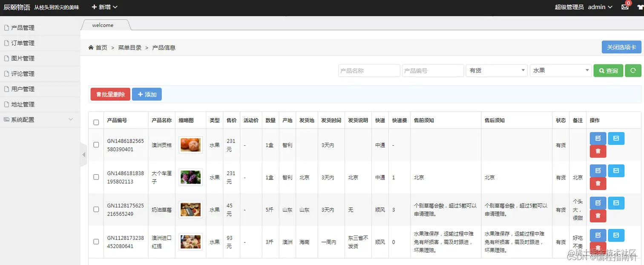This screenshot has width=644, height=265.
Task: Click the 关闭选项卡 button
Action: click(621, 47)
